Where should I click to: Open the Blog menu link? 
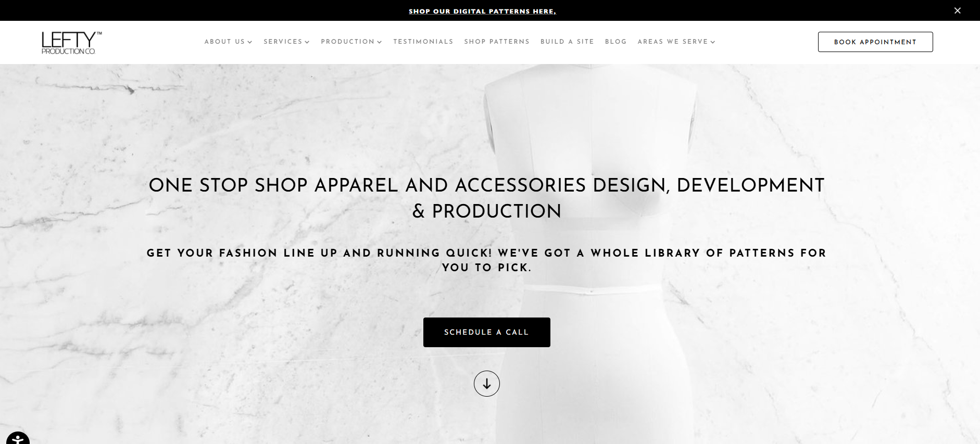[x=615, y=42]
